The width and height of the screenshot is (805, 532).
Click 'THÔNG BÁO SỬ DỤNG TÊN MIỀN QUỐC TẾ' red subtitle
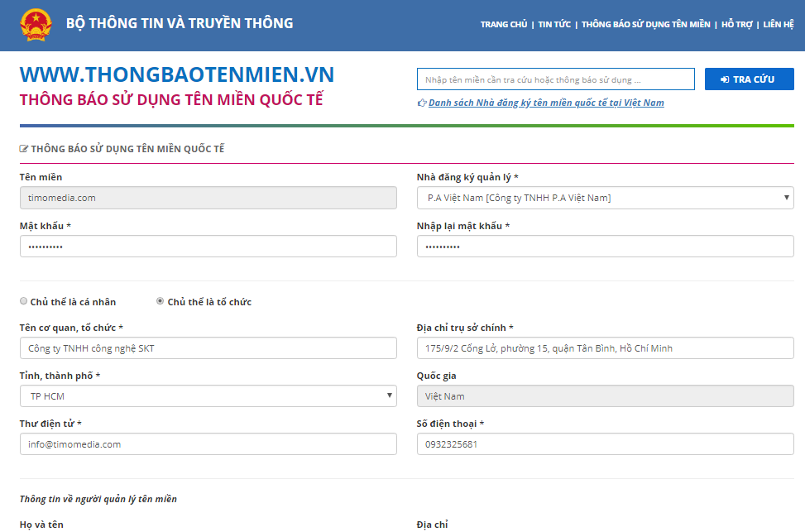171,99
